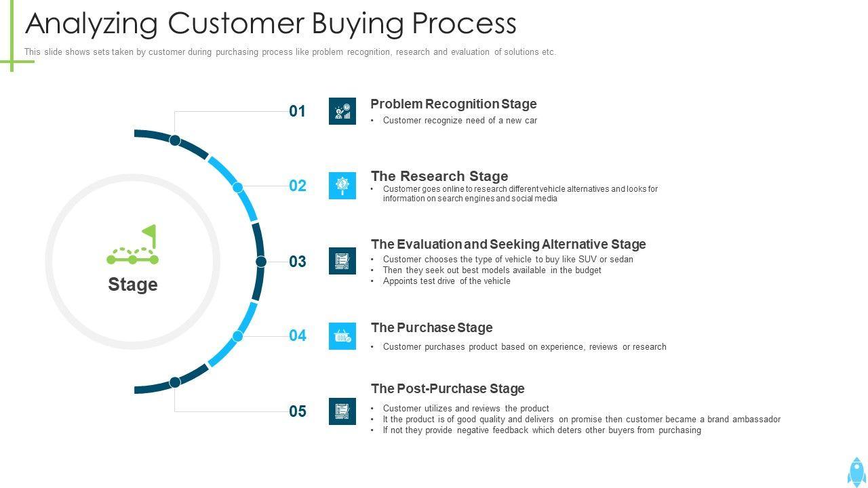The image size is (868, 488).
Task: Click the 'Problem Recognition Stage' heading
Action: pyautogui.click(x=453, y=104)
